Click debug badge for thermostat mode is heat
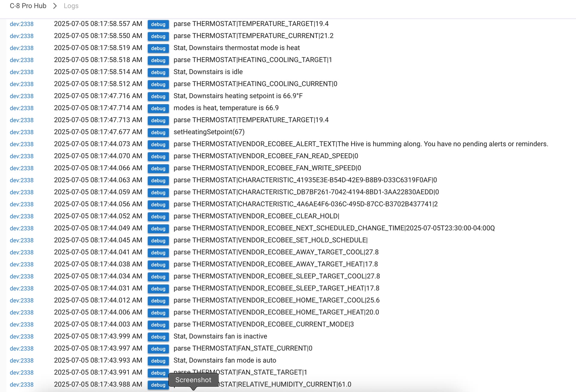Viewport: 576px width, 392px height. 158,48
